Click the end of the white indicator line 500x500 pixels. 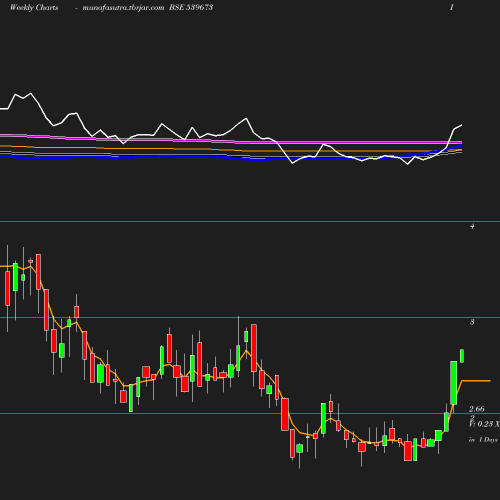[x=462, y=125]
